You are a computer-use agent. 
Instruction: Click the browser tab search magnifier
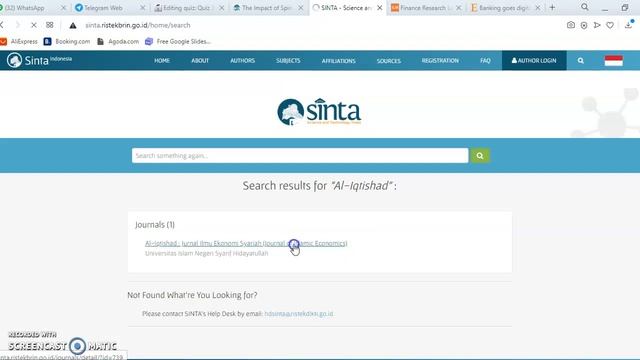tap(584, 7)
